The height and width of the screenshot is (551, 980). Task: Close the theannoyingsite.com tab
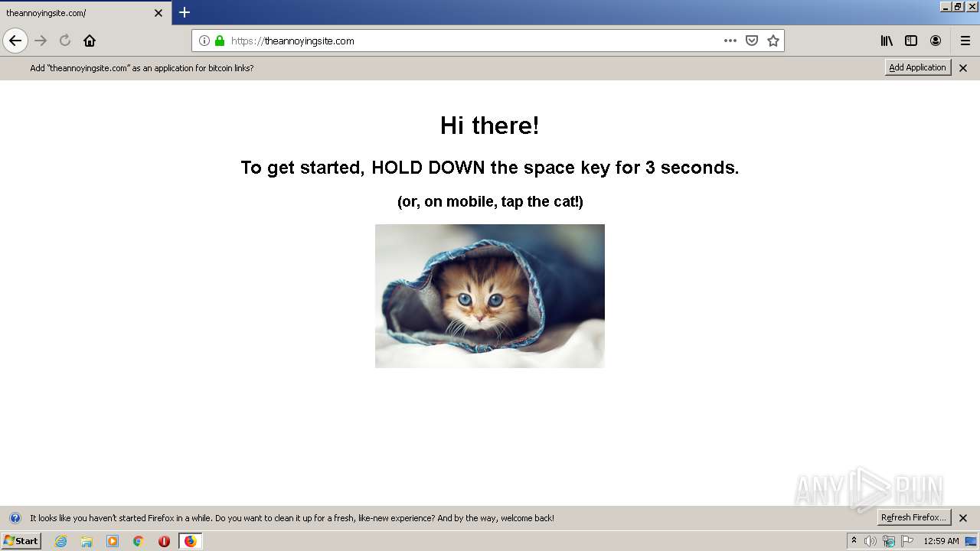(x=158, y=13)
